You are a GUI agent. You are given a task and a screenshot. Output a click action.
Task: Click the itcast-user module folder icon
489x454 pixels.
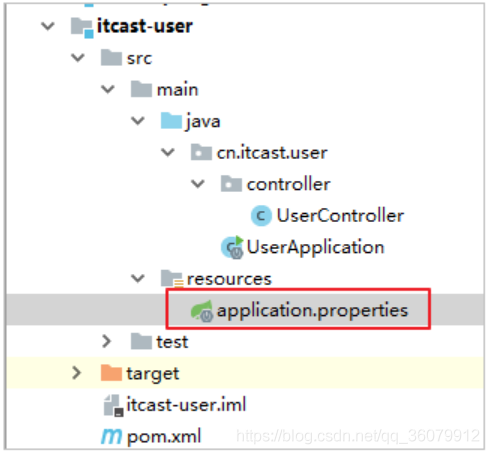click(x=82, y=27)
